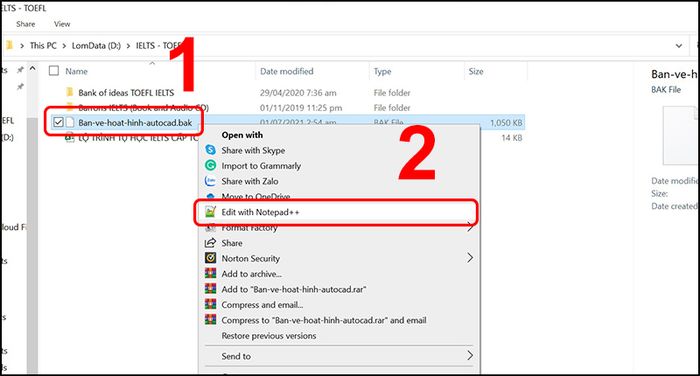Viewport: 700px width, 376px height.
Task: Navigate to LomData (D:) in address bar
Action: pyautogui.click(x=96, y=46)
